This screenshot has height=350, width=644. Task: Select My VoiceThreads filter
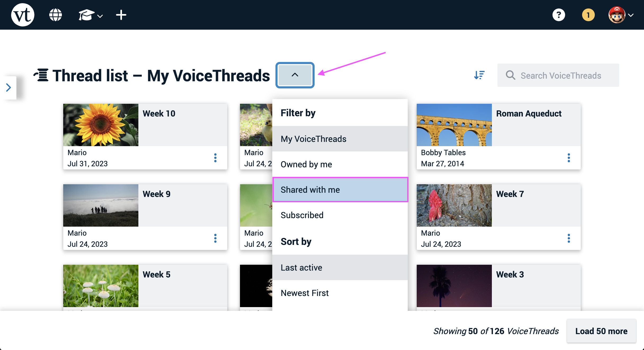pos(340,139)
